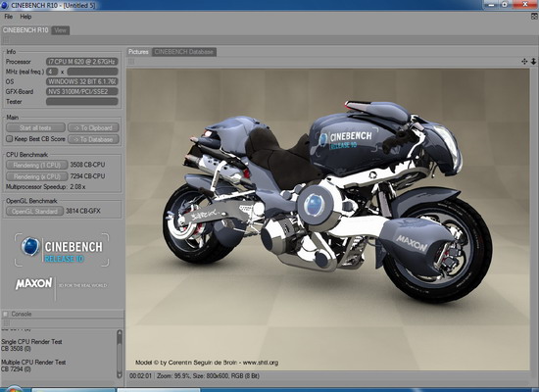
Task: Open the Help menu
Action: [x=25, y=17]
